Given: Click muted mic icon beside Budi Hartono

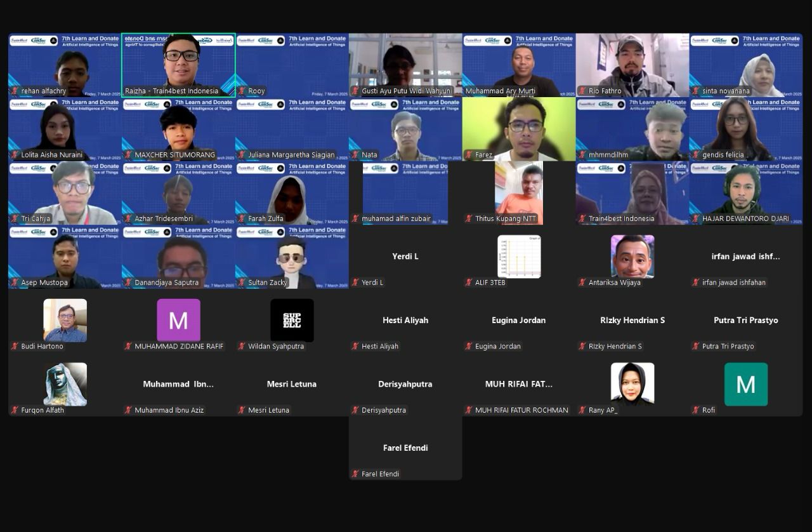Looking at the screenshot, I should coord(15,347).
